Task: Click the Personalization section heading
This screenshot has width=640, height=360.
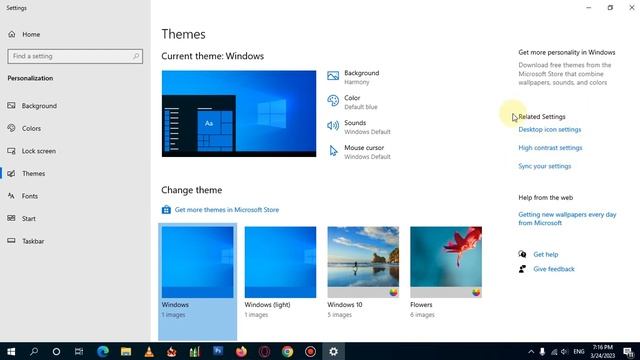Action: pyautogui.click(x=30, y=78)
